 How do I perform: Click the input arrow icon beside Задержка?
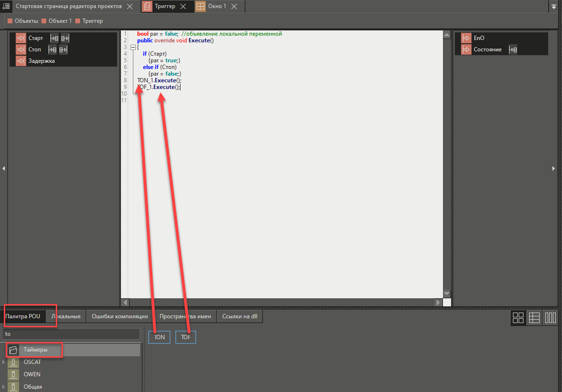tap(20, 61)
